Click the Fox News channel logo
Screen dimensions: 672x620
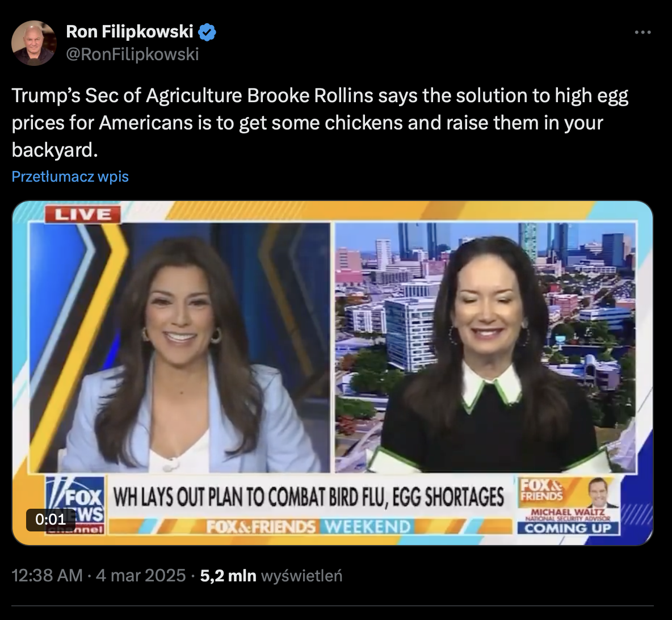point(75,505)
